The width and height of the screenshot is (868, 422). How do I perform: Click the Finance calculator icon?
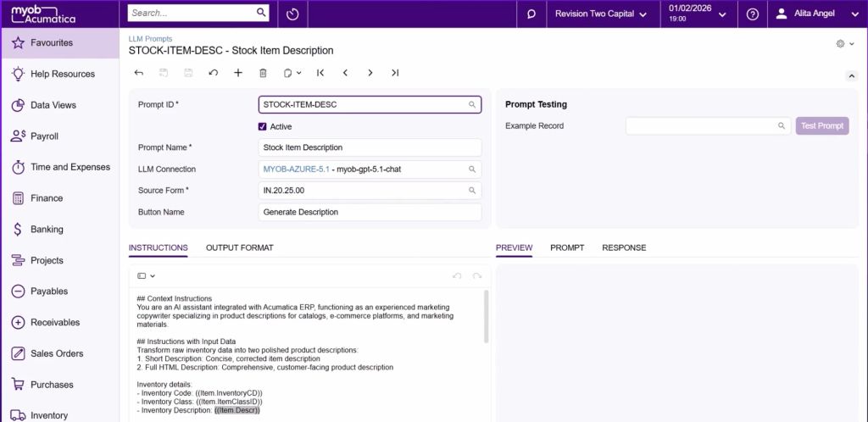tap(19, 198)
